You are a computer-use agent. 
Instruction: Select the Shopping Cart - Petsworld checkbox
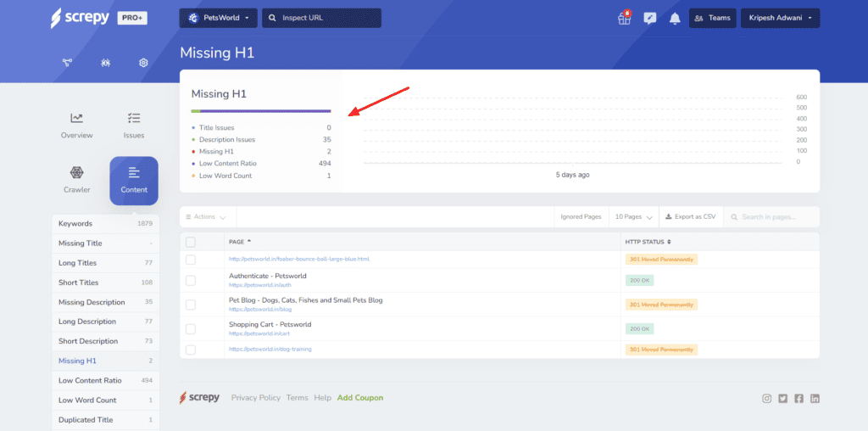click(x=191, y=327)
